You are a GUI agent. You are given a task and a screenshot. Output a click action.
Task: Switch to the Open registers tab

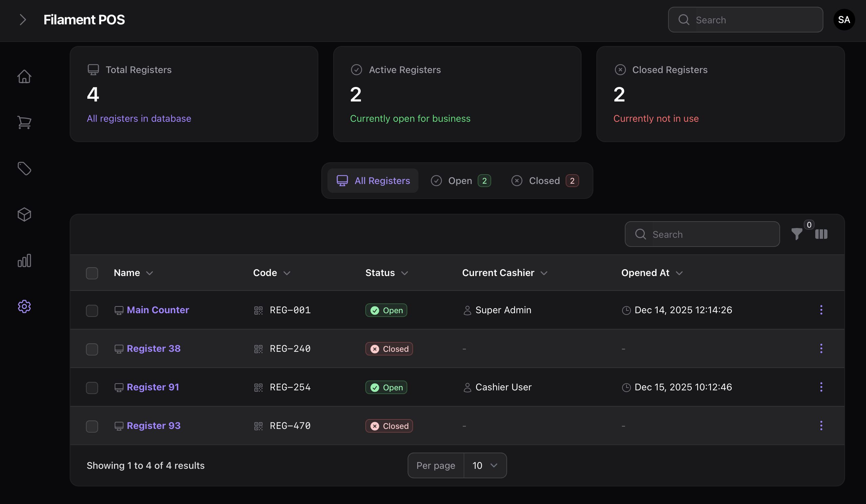coord(460,181)
